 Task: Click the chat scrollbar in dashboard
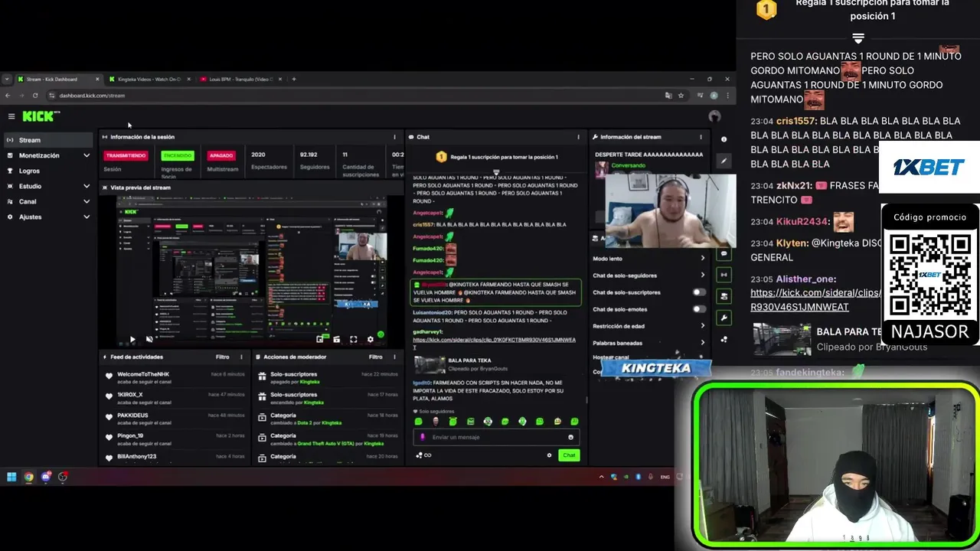pyautogui.click(x=586, y=399)
